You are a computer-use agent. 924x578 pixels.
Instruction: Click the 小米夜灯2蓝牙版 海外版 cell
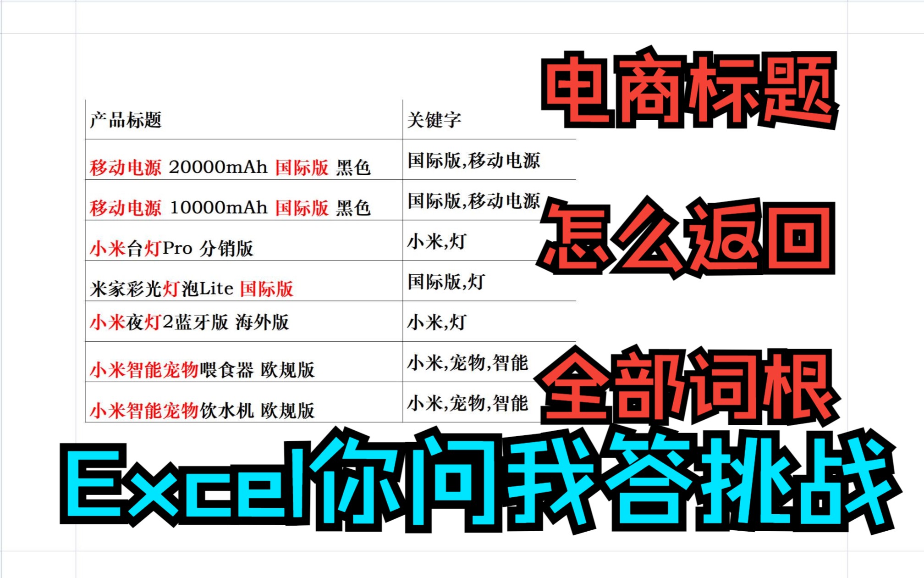click(244, 321)
